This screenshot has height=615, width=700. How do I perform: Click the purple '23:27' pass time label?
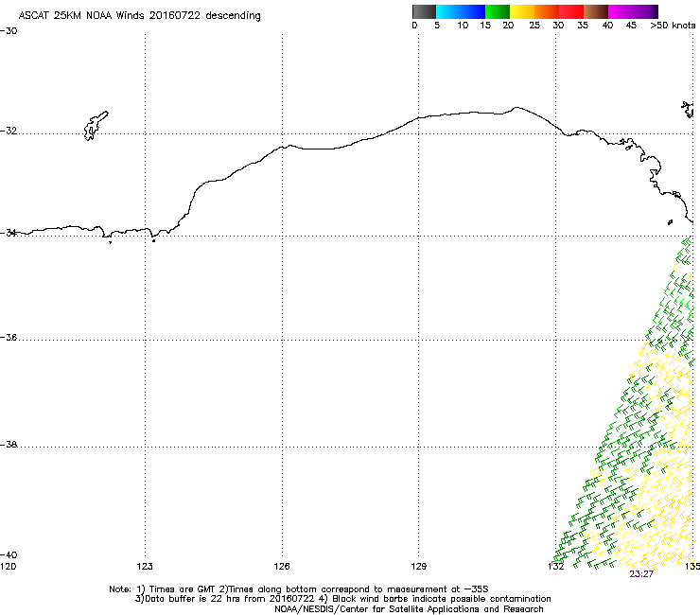tap(641, 574)
